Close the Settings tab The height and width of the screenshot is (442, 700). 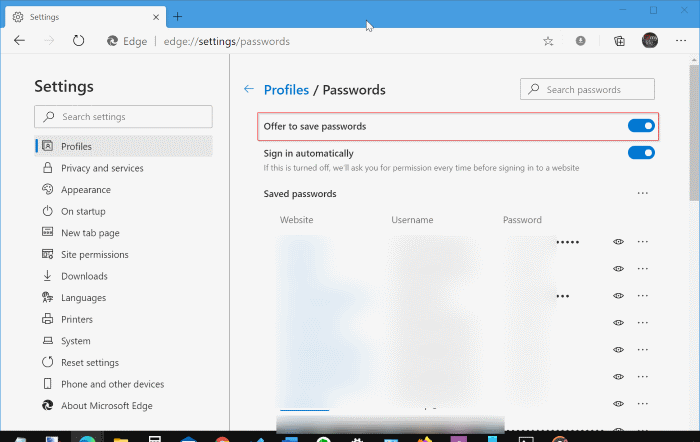click(x=156, y=17)
